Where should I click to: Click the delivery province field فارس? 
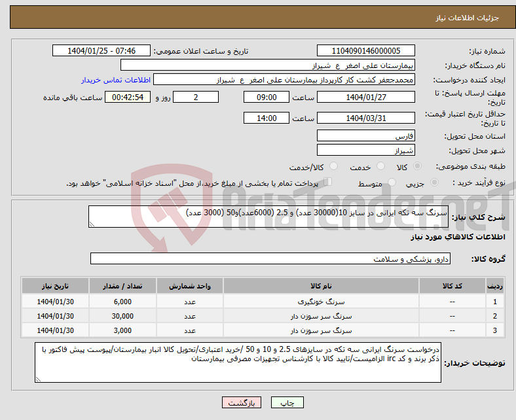365,135
